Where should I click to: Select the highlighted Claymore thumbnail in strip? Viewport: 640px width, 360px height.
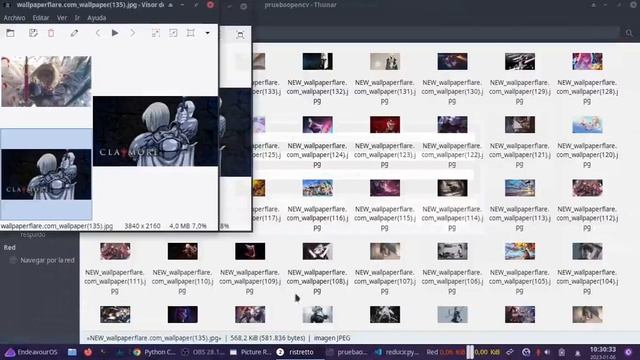click(x=46, y=174)
